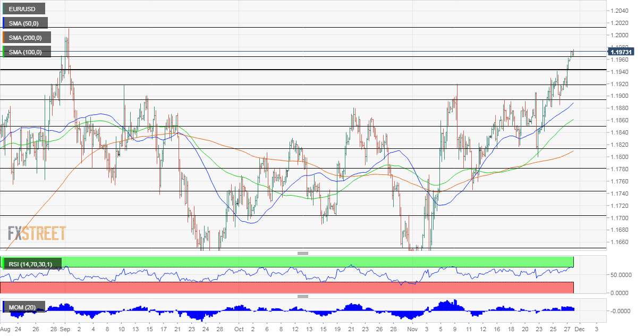The height and width of the screenshot is (336, 644).
Task: Click the Sep label on the date axis
Action: [65, 330]
